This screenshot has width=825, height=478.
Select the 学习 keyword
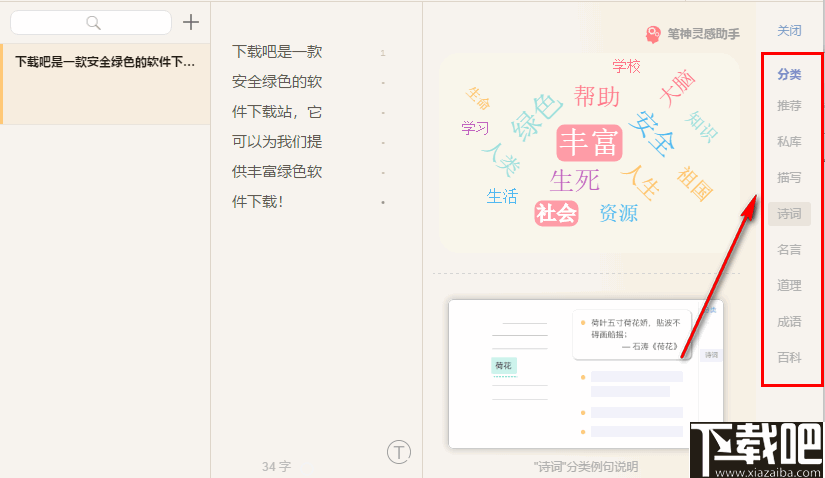(x=475, y=128)
